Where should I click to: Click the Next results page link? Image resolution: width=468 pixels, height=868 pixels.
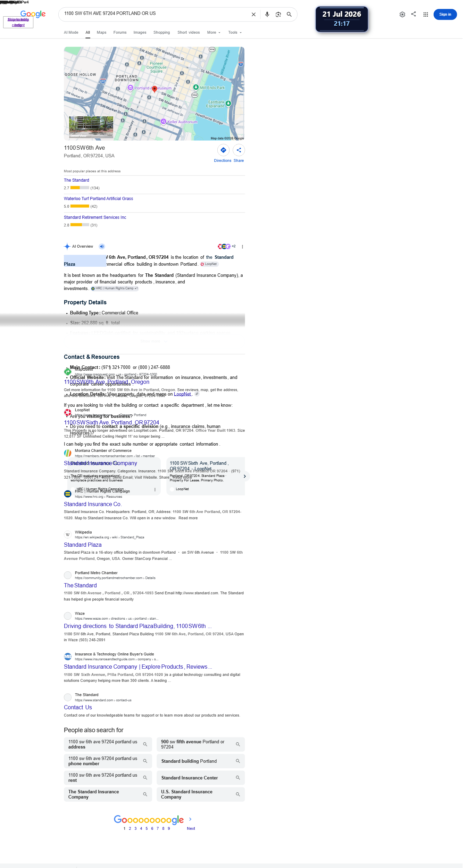click(191, 828)
